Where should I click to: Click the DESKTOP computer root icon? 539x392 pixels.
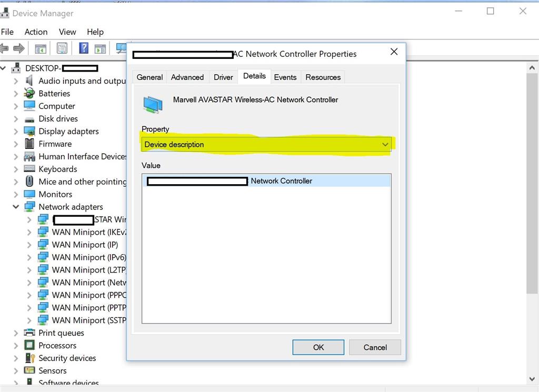[x=16, y=68]
